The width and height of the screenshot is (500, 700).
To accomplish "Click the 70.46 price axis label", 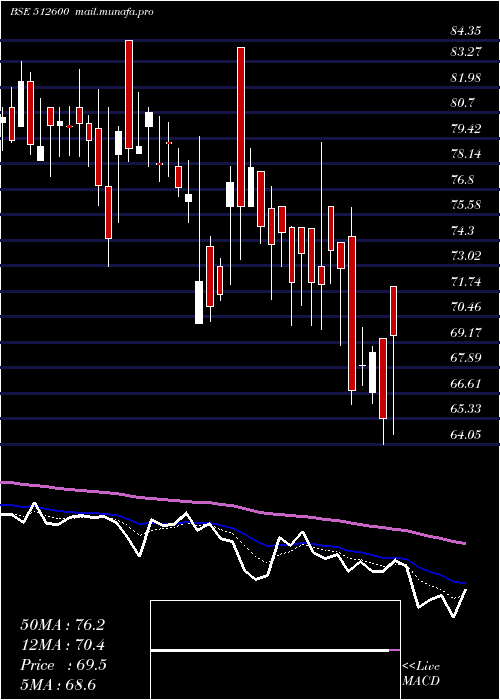I will [x=466, y=307].
